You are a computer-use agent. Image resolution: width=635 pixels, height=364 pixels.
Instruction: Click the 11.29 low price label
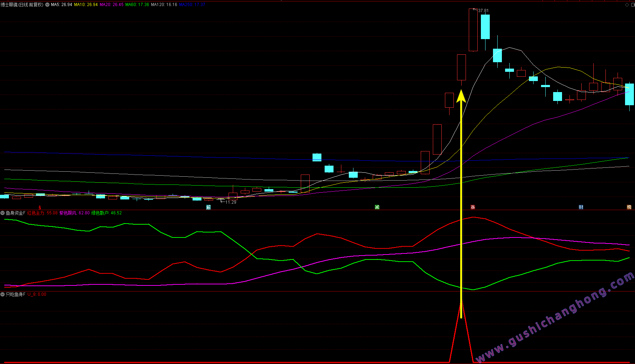(231, 202)
